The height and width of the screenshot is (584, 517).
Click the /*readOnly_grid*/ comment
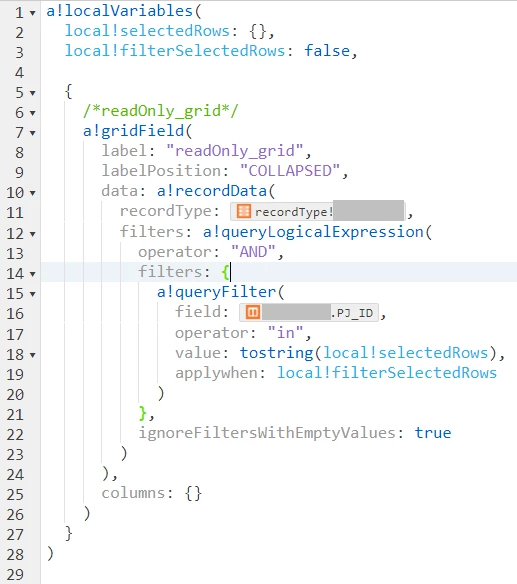coord(161,111)
